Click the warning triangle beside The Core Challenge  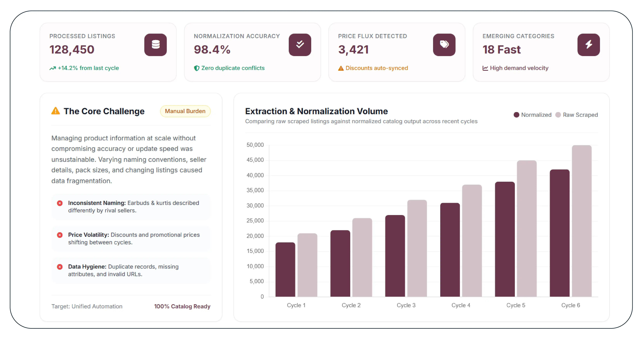point(55,111)
